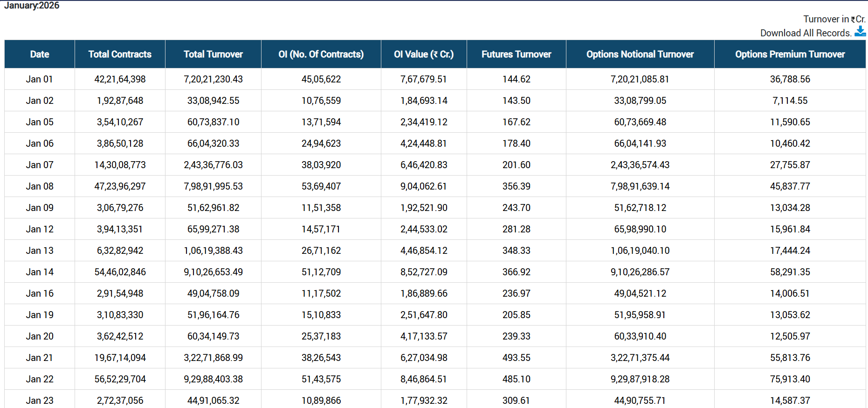Click Jan 22 options premium turnover 75,913.40

[x=790, y=379]
